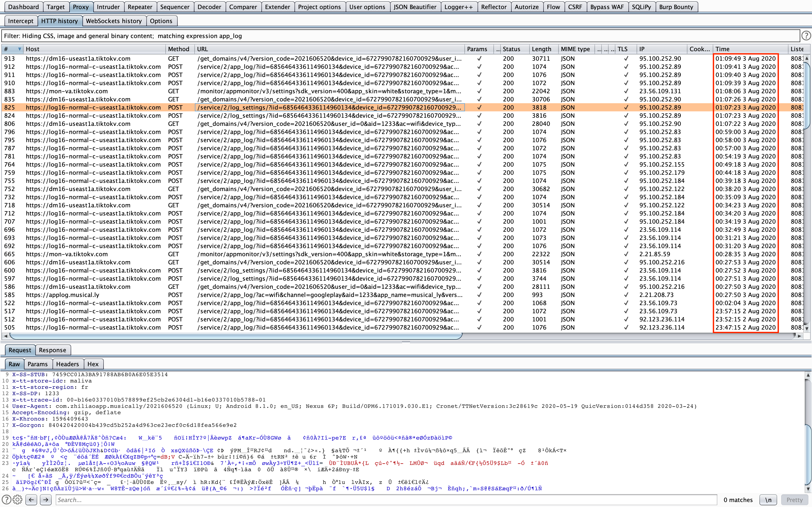812x507 pixels.
Task: Toggle the Pretty formatting button
Action: tap(794, 500)
